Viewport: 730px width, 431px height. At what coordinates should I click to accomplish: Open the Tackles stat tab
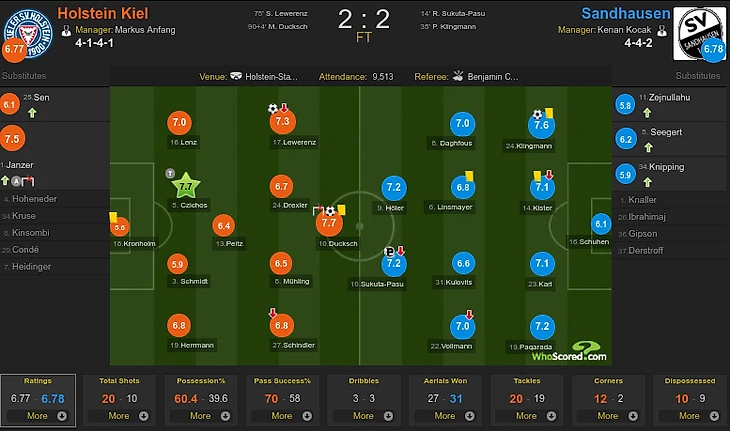pos(526,382)
